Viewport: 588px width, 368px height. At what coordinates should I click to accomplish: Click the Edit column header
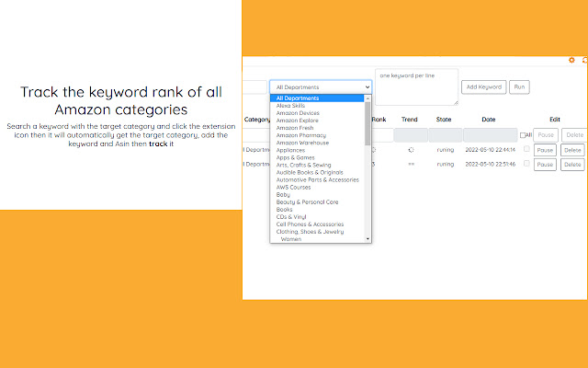tap(555, 120)
